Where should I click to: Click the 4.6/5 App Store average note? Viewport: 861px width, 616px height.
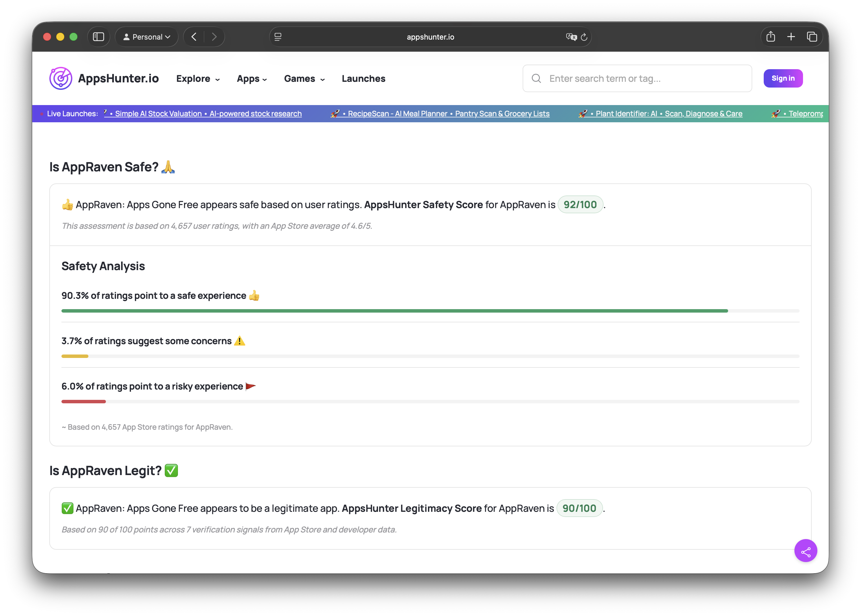click(x=217, y=226)
